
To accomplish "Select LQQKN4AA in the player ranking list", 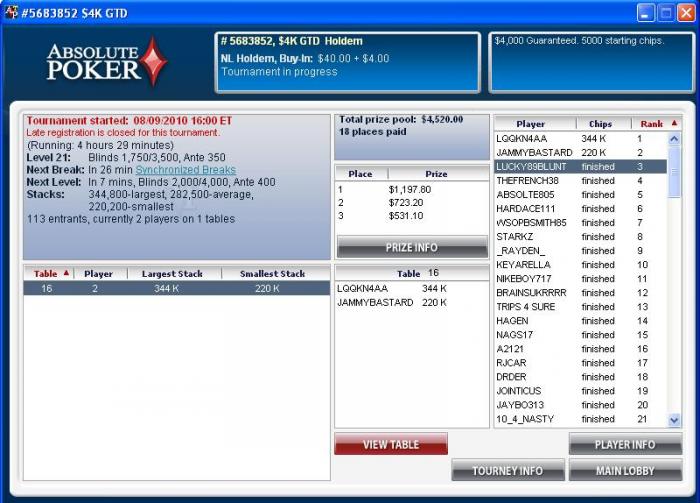I will click(581, 139).
